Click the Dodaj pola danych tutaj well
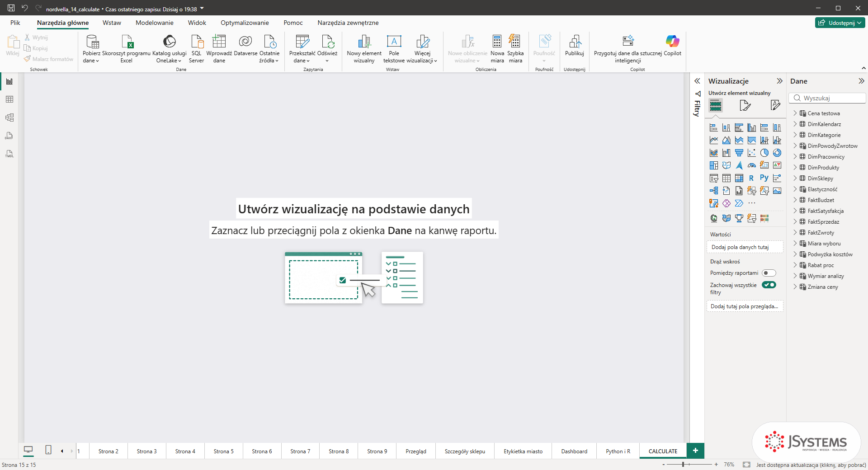Image resolution: width=868 pixels, height=470 pixels. pyautogui.click(x=745, y=247)
